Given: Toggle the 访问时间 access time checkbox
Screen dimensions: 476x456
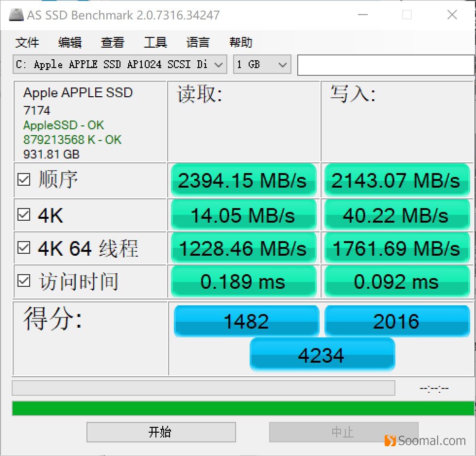Looking at the screenshot, I should (x=23, y=281).
